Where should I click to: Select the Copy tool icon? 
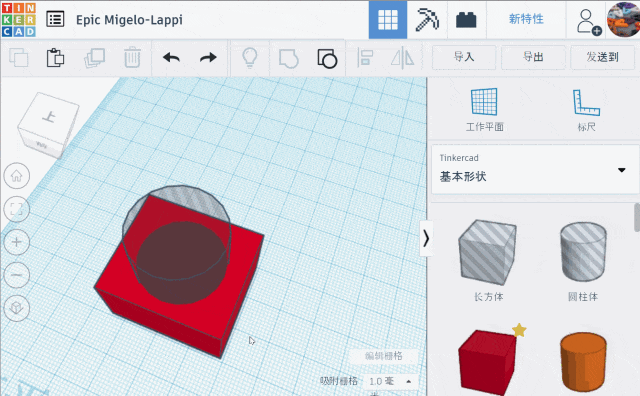(19, 58)
